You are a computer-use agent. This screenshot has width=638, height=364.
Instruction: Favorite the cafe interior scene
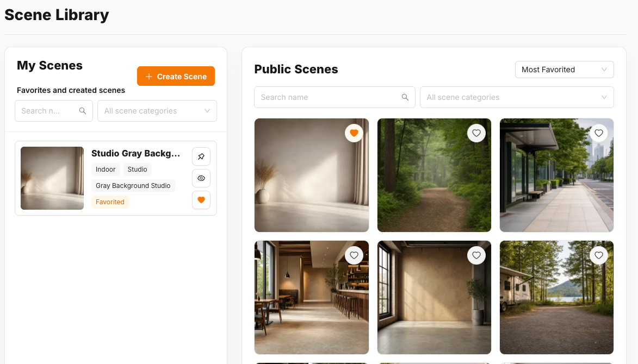pos(354,255)
